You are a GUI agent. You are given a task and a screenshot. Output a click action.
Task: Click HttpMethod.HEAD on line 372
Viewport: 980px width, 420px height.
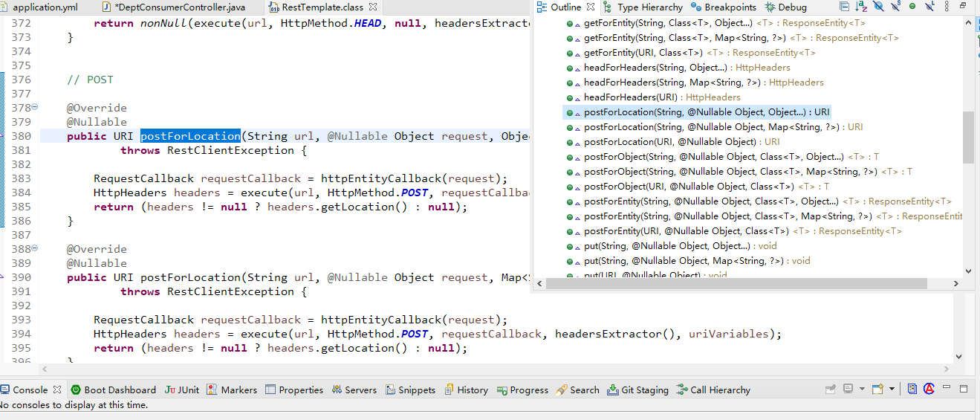(x=331, y=23)
